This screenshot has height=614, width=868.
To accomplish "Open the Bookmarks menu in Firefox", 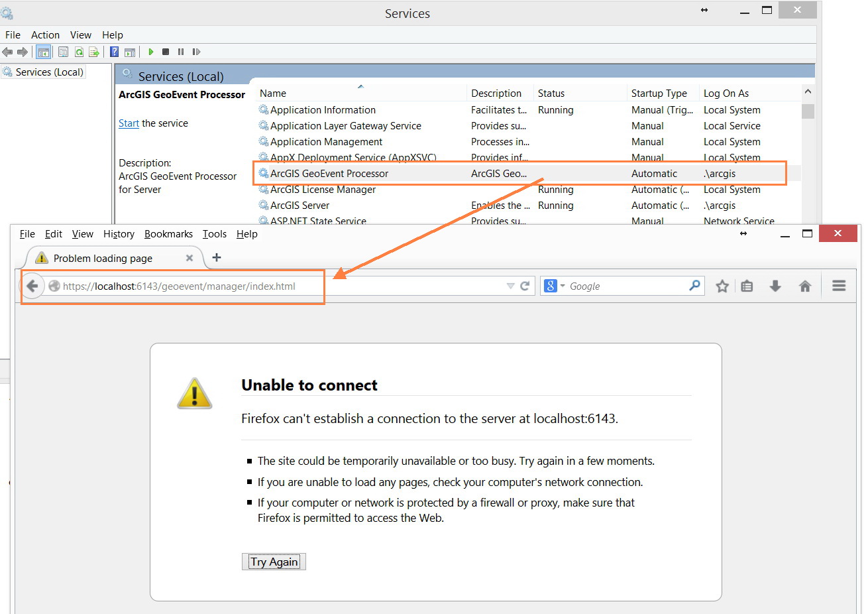I will point(168,234).
